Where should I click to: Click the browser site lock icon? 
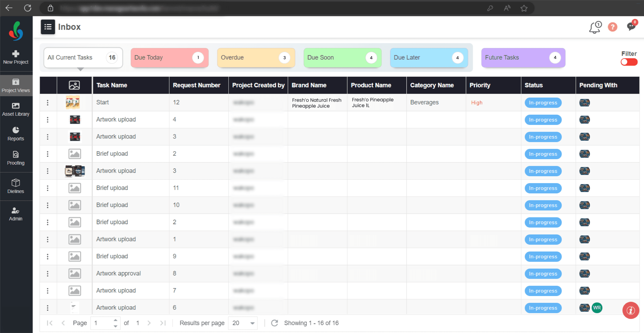(x=50, y=8)
